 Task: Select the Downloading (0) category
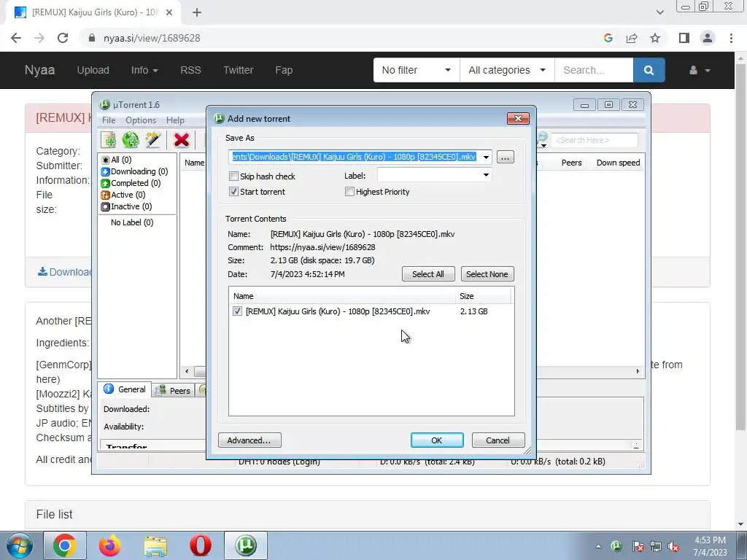pyautogui.click(x=135, y=171)
